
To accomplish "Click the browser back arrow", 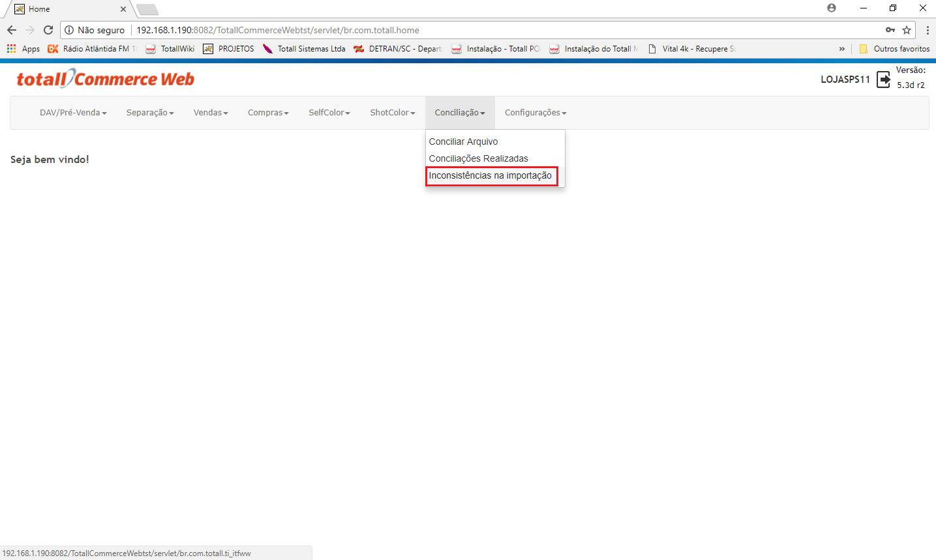I will click(12, 30).
